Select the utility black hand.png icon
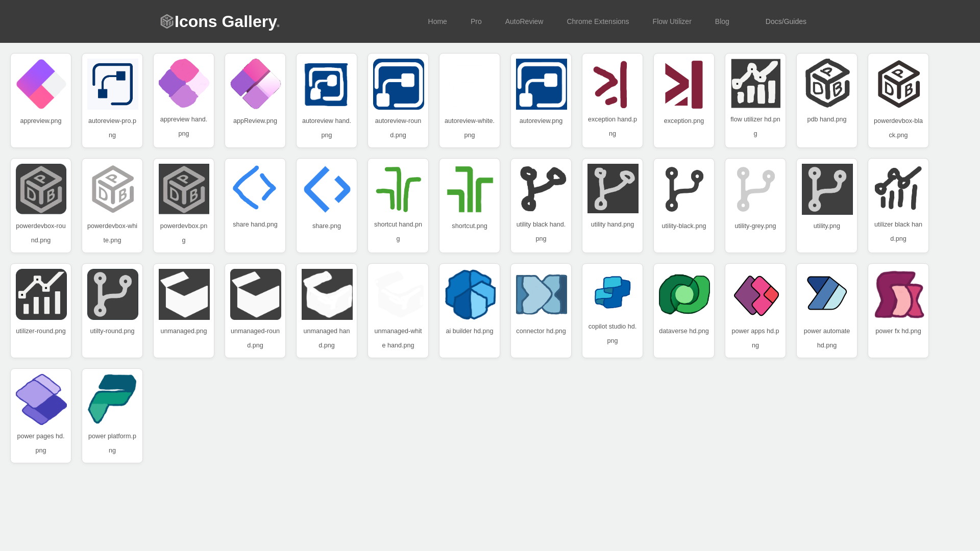The height and width of the screenshot is (551, 980). pos(541,188)
